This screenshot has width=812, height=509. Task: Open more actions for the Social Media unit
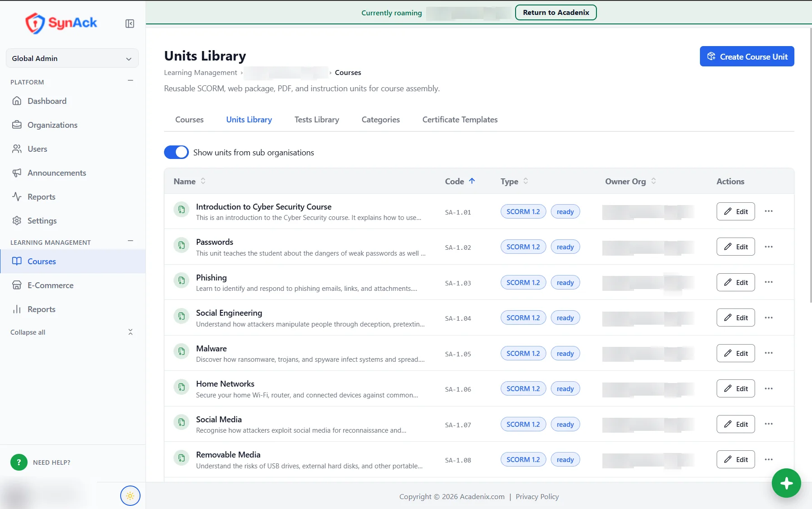(769, 424)
